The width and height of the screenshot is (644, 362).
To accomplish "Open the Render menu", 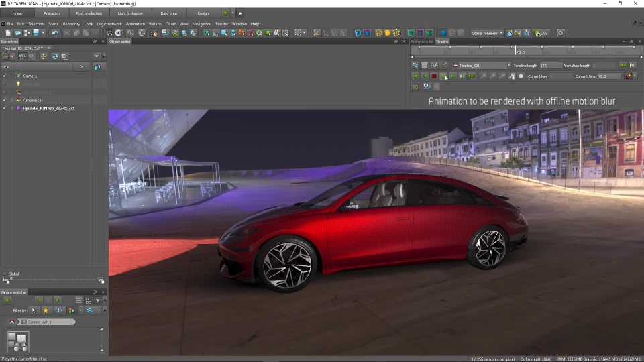I will point(221,24).
